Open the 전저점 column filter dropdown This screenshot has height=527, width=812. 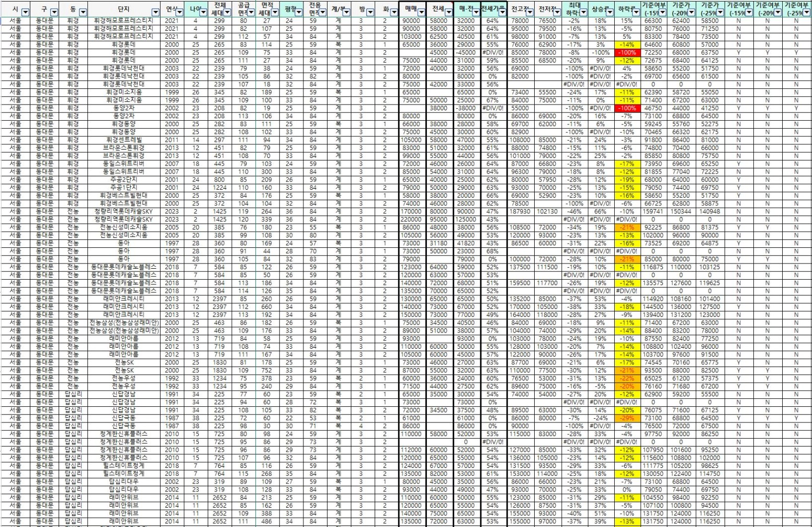[x=556, y=12]
